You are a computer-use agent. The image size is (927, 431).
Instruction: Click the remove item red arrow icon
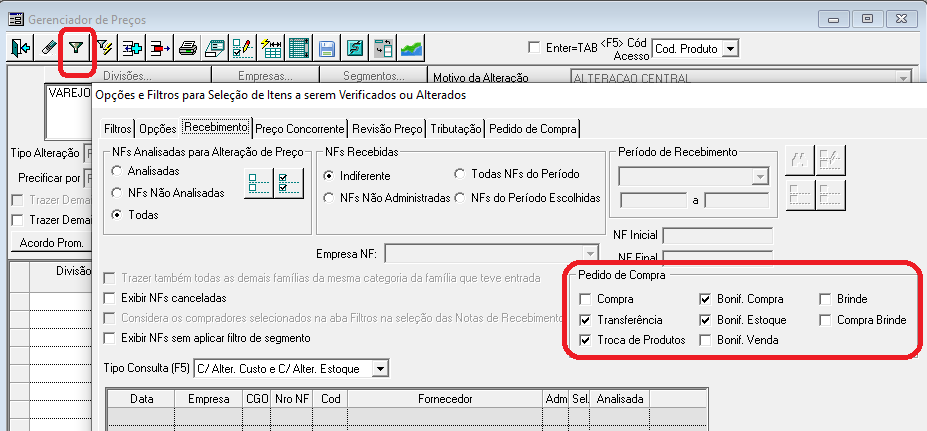[x=160, y=48]
